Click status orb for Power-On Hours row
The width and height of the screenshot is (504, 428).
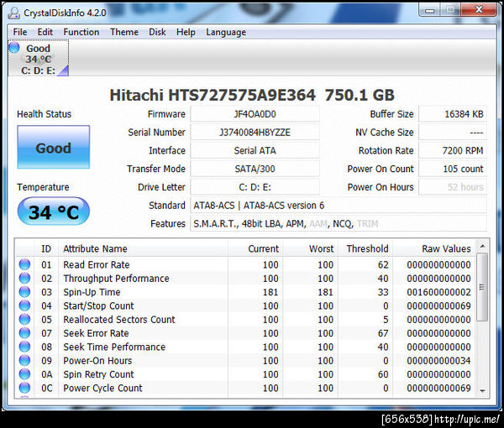coord(24,361)
